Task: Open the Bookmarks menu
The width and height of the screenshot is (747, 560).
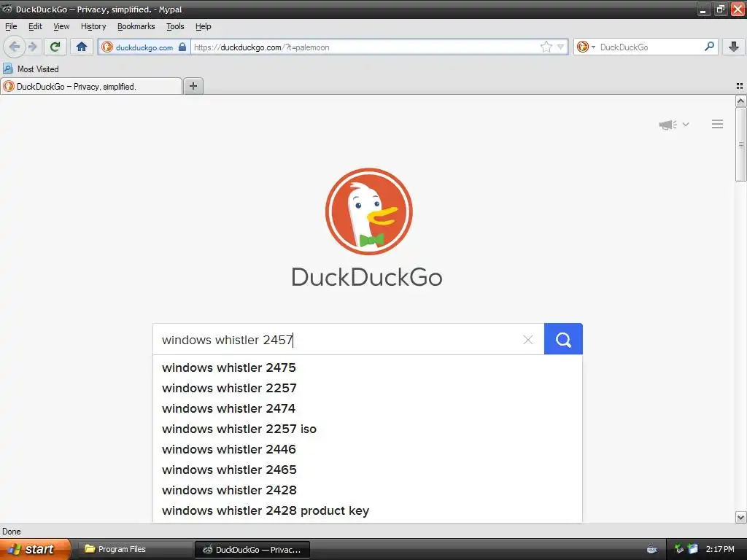Action: tap(136, 27)
